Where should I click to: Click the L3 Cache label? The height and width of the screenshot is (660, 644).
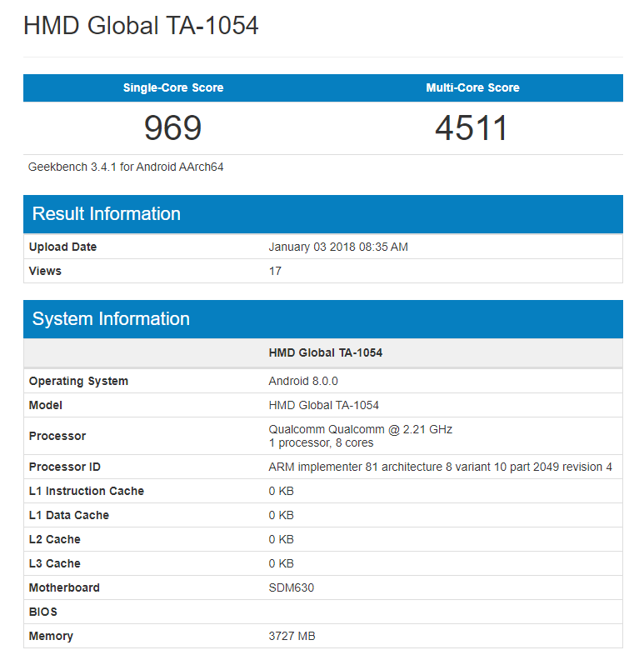coord(54,563)
